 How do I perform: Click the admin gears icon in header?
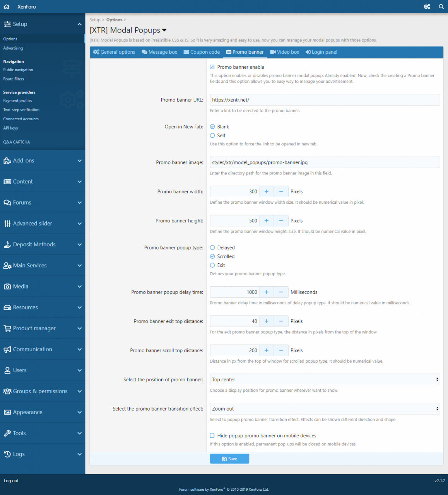pos(427,7)
